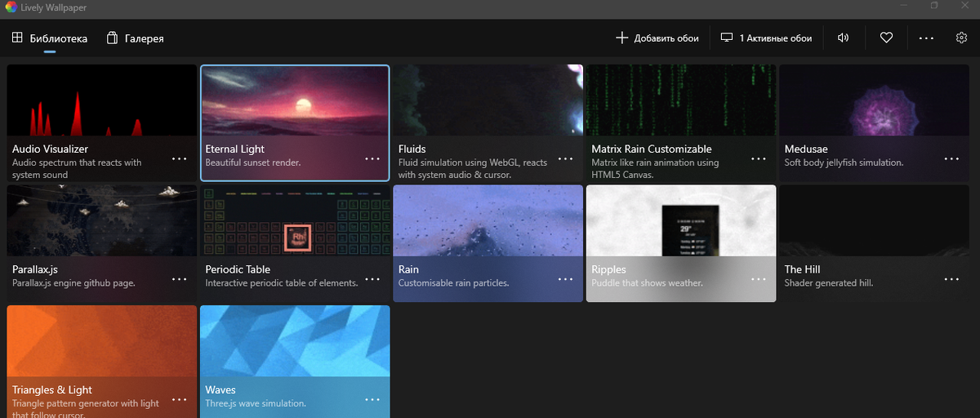Open options dots for Medusae
This screenshot has width=980, height=418.
point(951,159)
